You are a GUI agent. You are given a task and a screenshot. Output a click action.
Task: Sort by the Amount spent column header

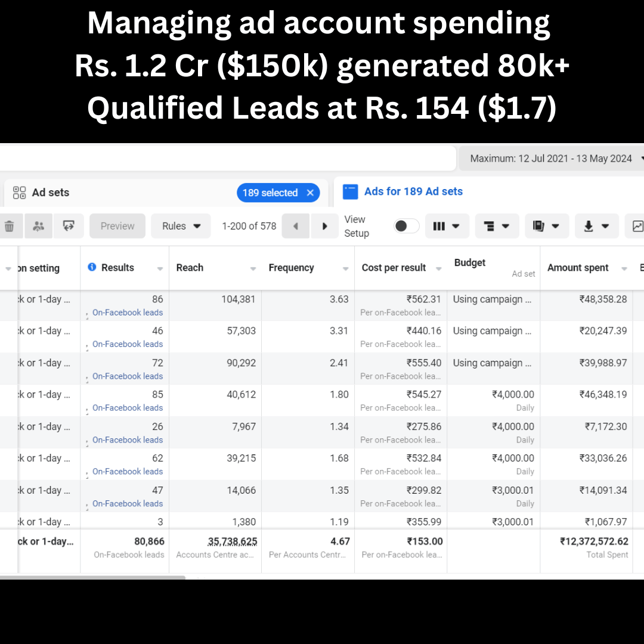tap(578, 268)
